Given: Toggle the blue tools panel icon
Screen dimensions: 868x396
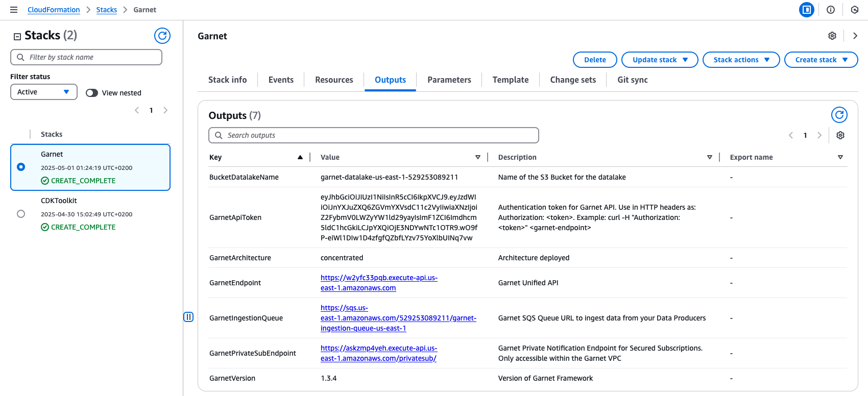Looking at the screenshot, I should pos(807,10).
